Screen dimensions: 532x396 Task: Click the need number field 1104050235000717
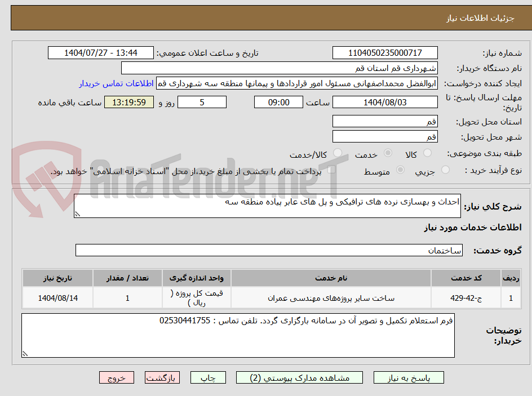[x=385, y=53]
